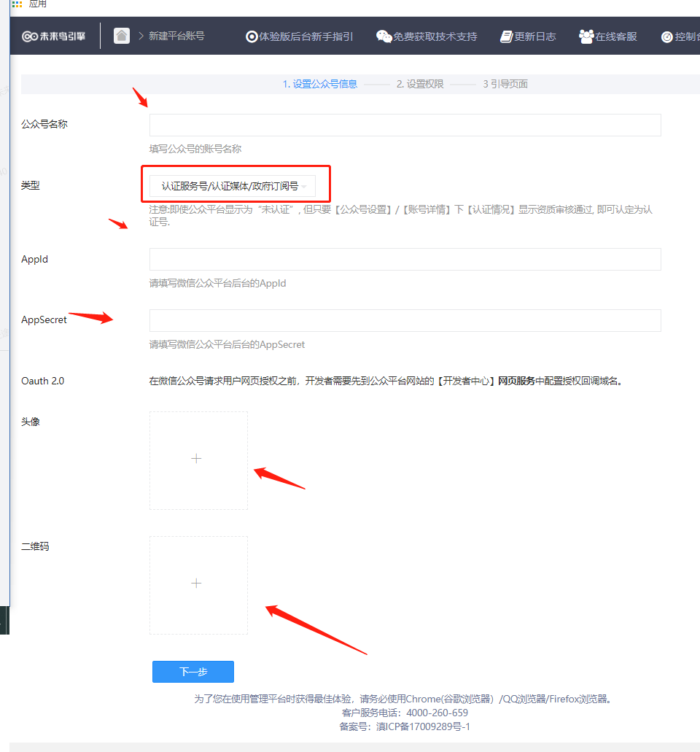Click the phone number 4000-260-659
The width and height of the screenshot is (700, 752).
point(437,713)
